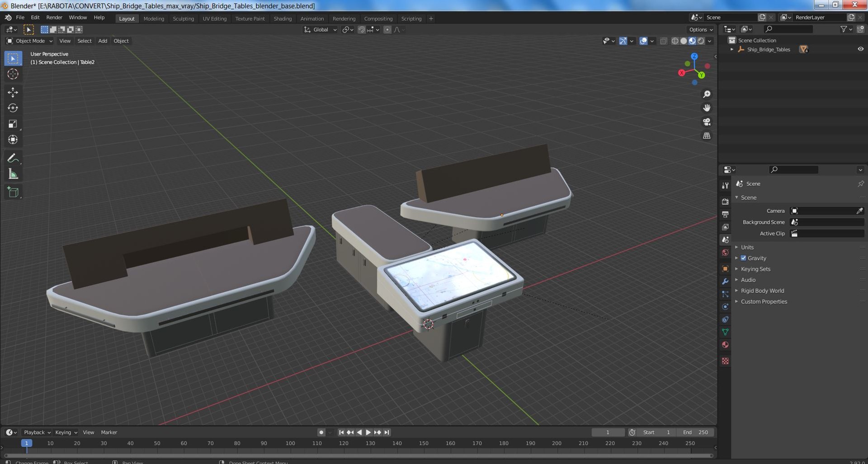Screen dimensions: 868x464
Task: Click the blue Z axis gizmo ball
Action: [x=694, y=56]
